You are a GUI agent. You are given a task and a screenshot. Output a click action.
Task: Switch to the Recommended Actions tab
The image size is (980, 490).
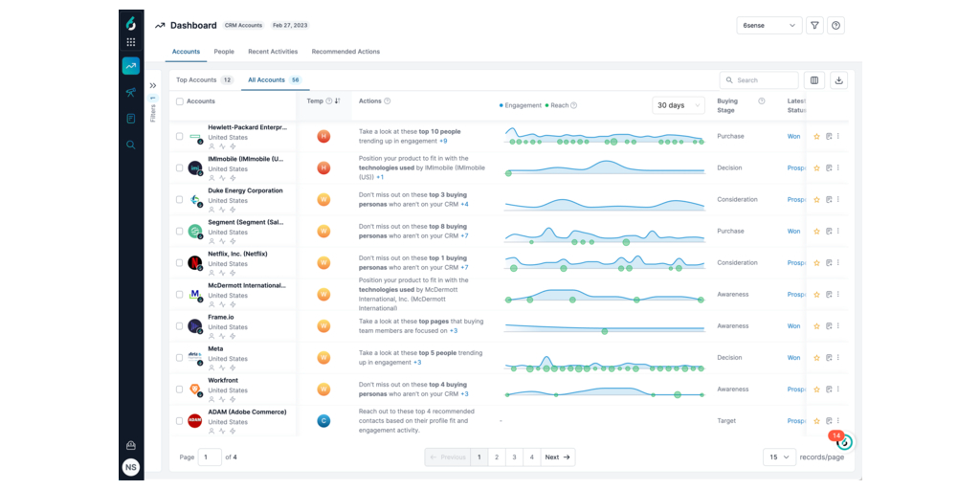tap(345, 52)
